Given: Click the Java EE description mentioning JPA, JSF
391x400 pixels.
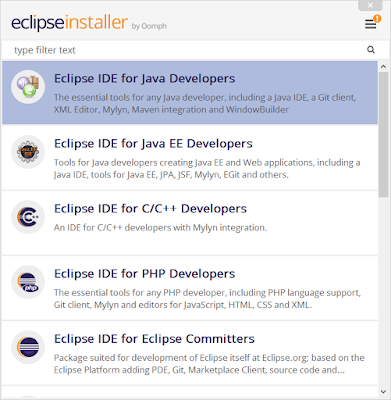Looking at the screenshot, I should (207, 169).
